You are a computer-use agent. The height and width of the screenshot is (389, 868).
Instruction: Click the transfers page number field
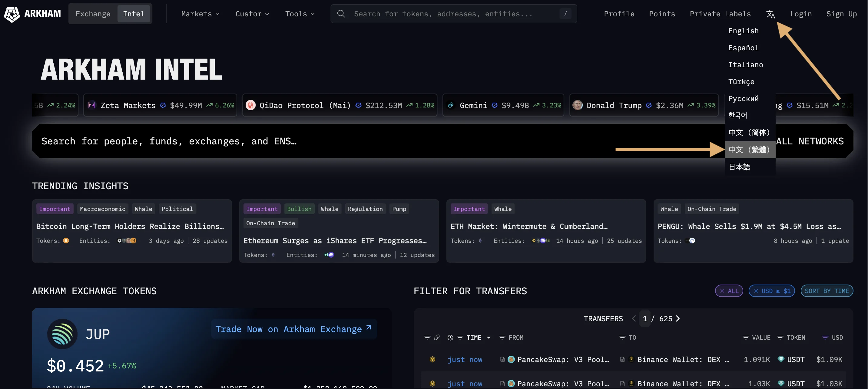pyautogui.click(x=644, y=318)
